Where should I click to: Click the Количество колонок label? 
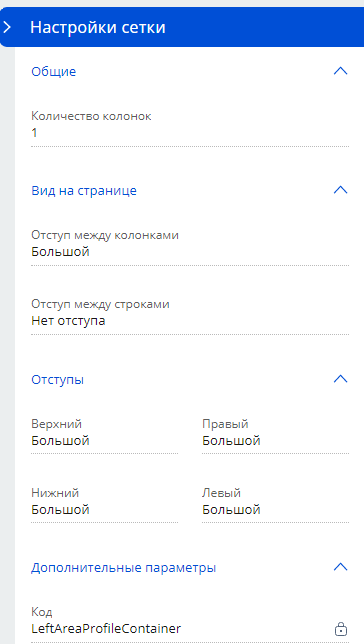91,116
